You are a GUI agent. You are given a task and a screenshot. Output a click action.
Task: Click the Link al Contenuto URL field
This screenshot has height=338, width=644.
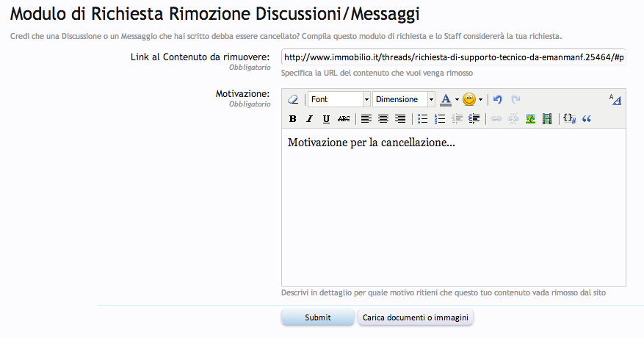453,57
